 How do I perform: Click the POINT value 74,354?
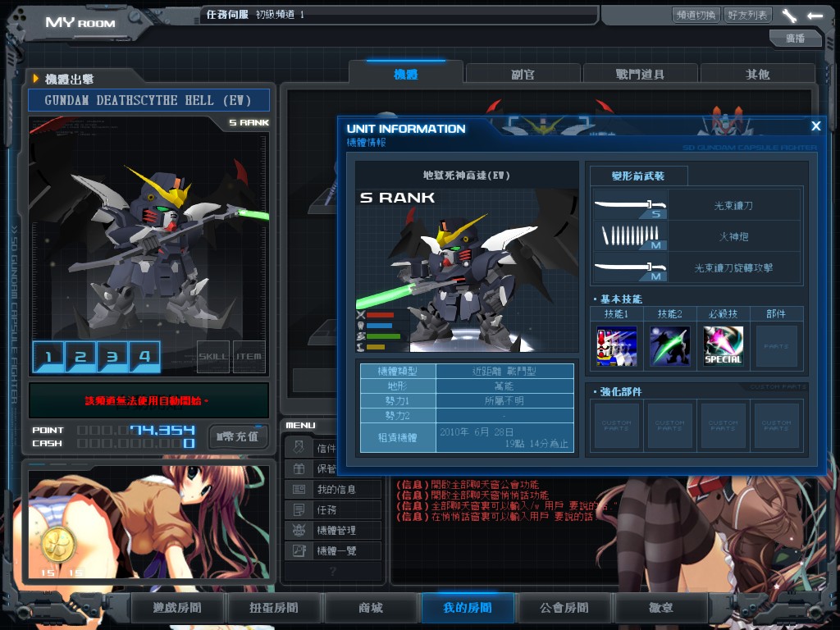(x=163, y=430)
